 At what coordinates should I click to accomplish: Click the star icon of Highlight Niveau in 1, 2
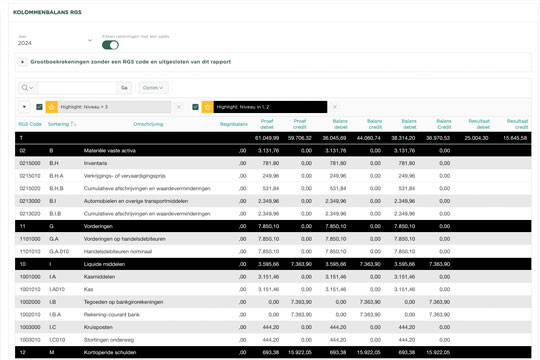pyautogui.click(x=207, y=107)
